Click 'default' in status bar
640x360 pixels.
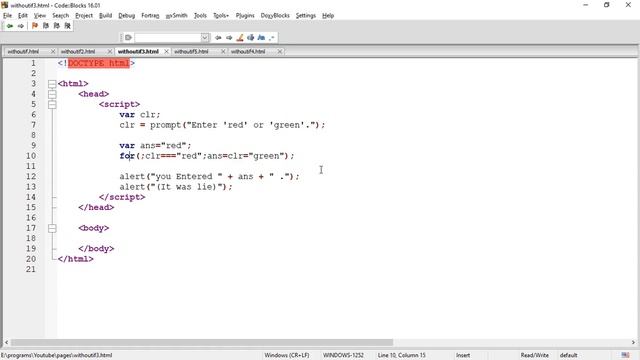569,355
